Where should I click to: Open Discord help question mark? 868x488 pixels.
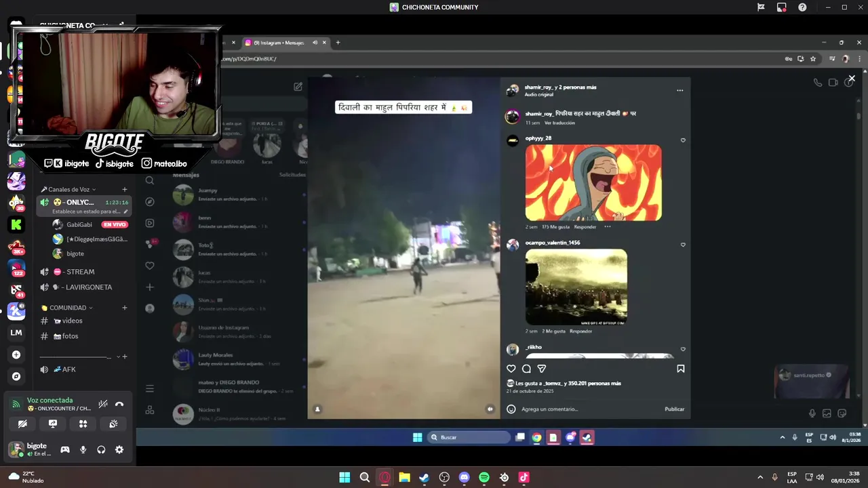click(x=802, y=7)
